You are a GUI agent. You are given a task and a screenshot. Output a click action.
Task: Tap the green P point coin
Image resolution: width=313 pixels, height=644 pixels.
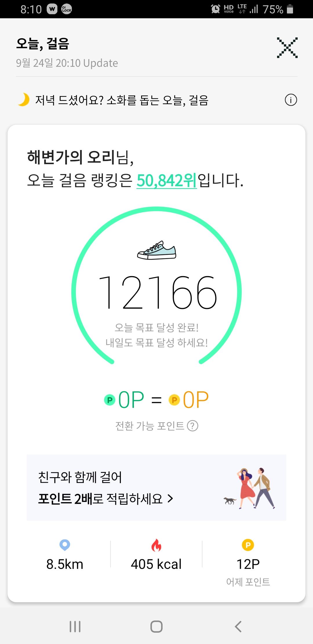(110, 400)
